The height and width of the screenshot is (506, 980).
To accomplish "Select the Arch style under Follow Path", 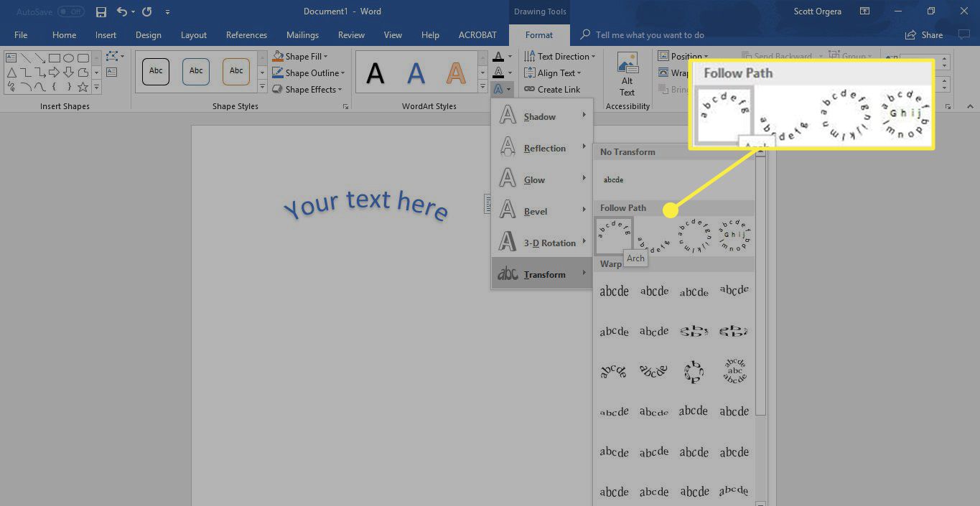I will pos(614,234).
